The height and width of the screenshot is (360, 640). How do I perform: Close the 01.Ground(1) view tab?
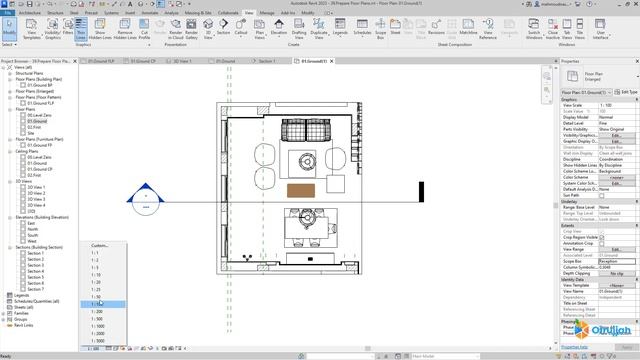pos(331,61)
